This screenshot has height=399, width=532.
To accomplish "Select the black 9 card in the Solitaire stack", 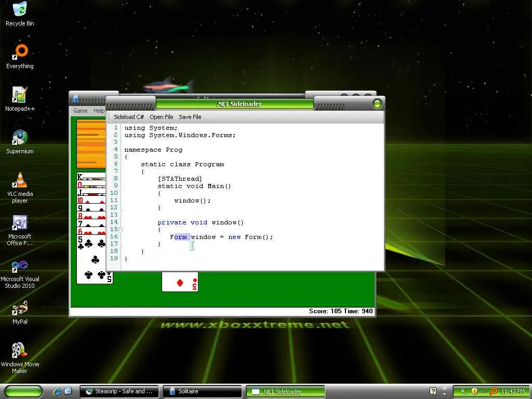I will [91, 208].
